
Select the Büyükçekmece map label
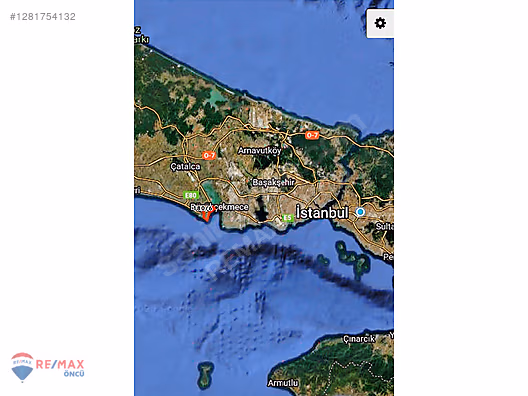[x=220, y=207]
